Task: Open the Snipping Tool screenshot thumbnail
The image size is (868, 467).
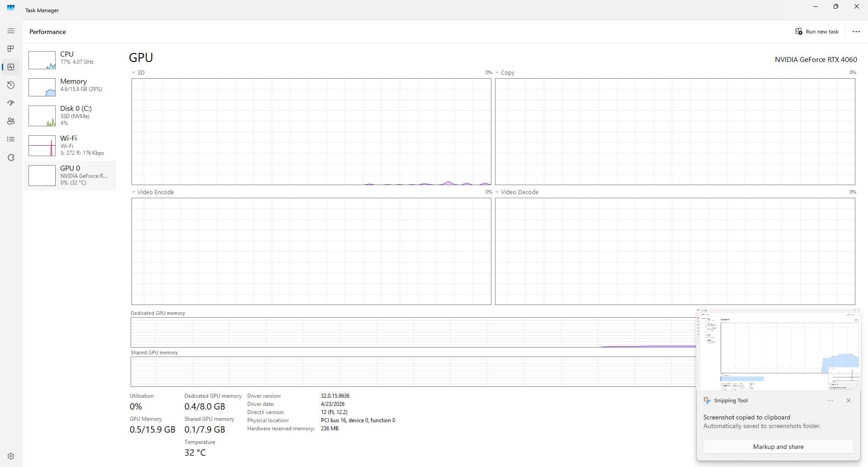Action: (778, 350)
